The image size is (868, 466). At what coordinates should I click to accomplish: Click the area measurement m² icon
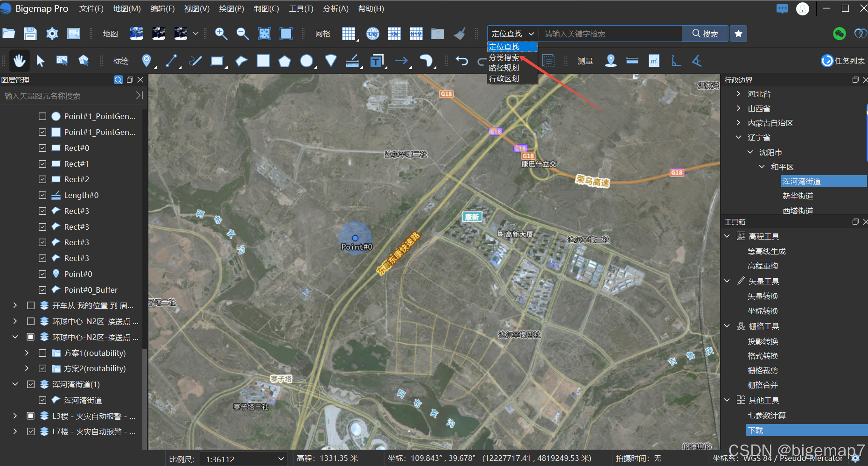click(654, 61)
